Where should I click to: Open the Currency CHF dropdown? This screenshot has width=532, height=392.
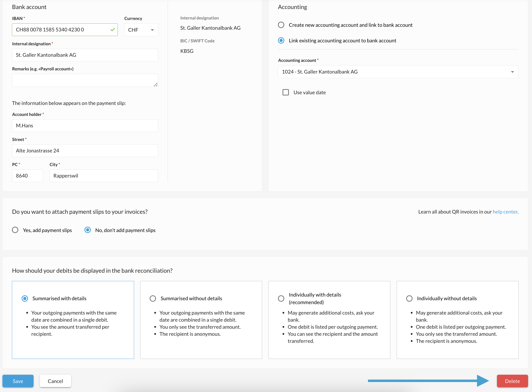(141, 30)
